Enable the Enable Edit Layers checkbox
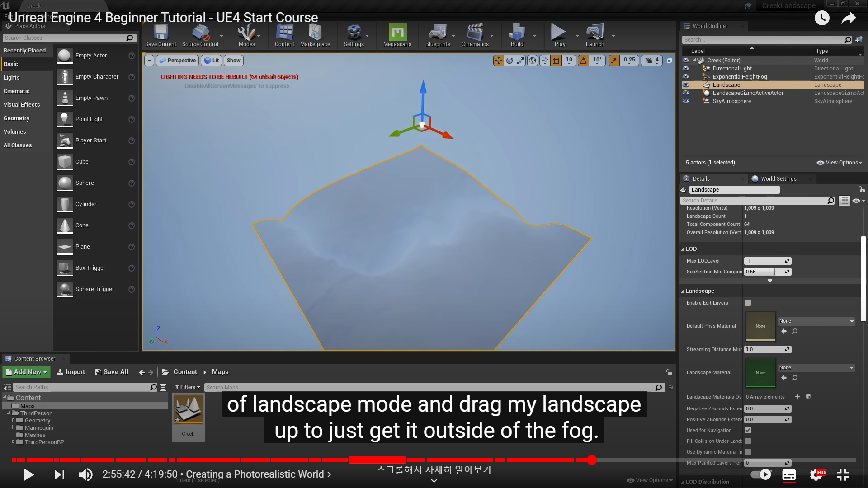Screen dimensions: 868x488 pyautogui.click(x=748, y=303)
